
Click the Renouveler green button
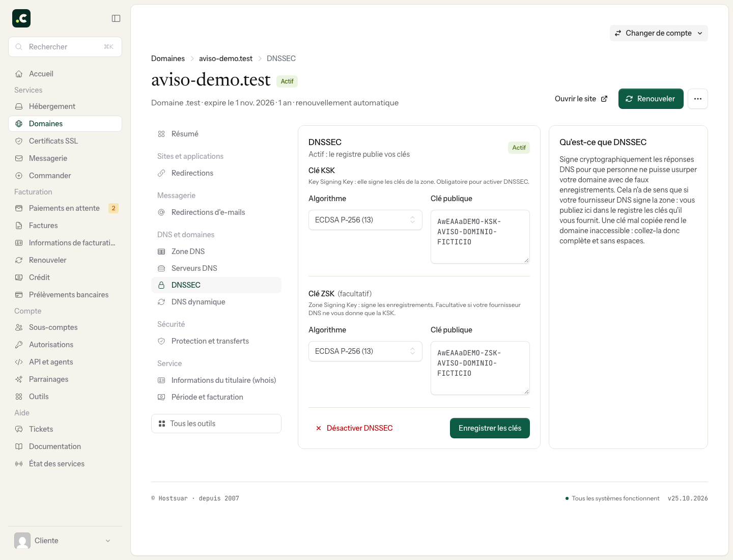tap(651, 99)
